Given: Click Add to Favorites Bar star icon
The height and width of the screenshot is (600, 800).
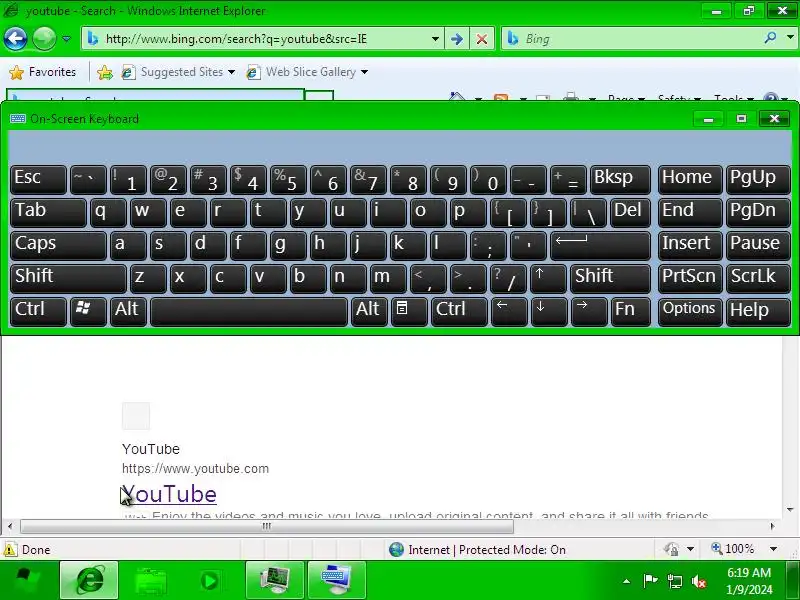Looking at the screenshot, I should click(105, 72).
